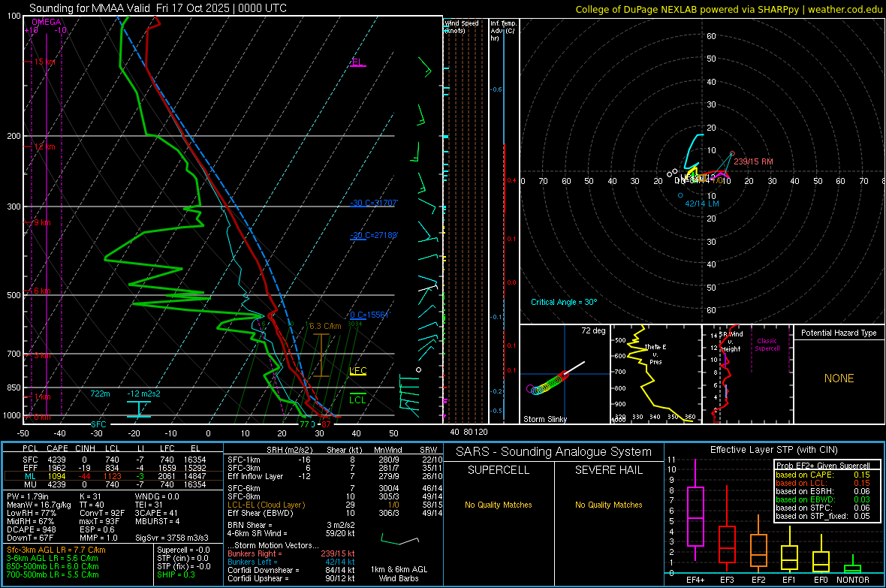
Task: Click the BRN Shear = 3 m2/s2 line
Action: tap(291, 525)
